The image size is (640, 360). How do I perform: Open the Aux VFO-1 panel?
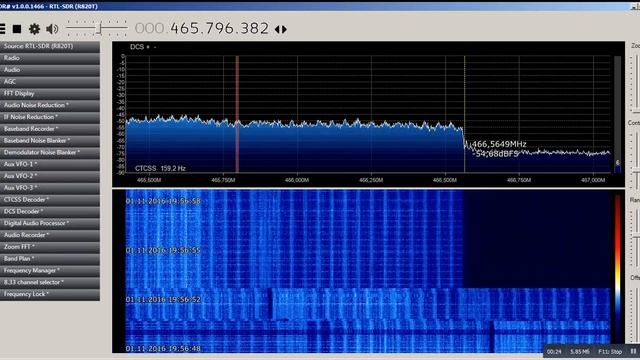(50, 164)
